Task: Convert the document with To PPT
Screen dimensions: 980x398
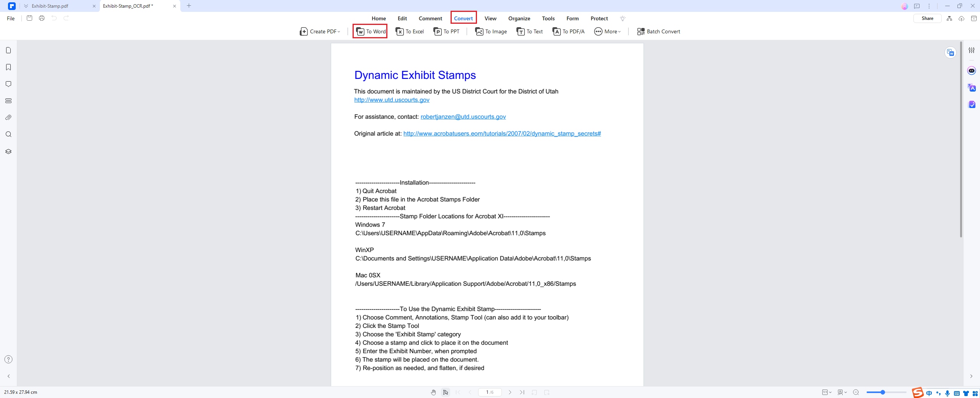Action: click(x=446, y=31)
